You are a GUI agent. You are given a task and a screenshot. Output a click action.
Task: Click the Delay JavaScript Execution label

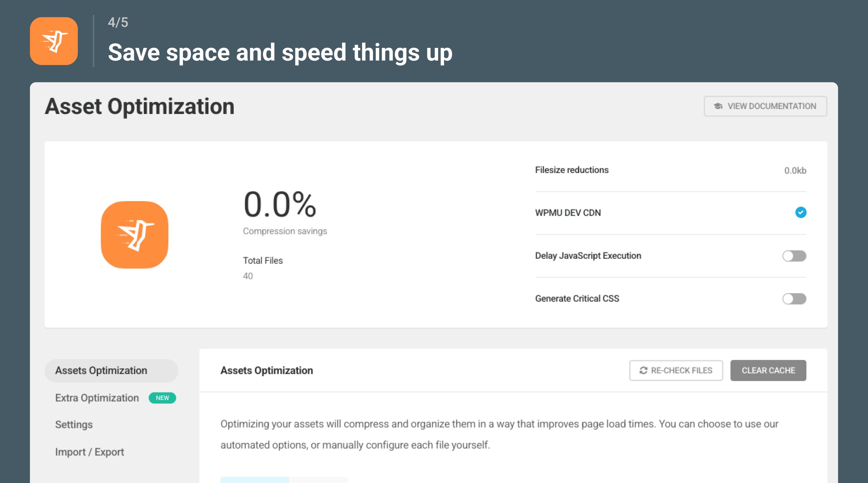click(x=588, y=256)
